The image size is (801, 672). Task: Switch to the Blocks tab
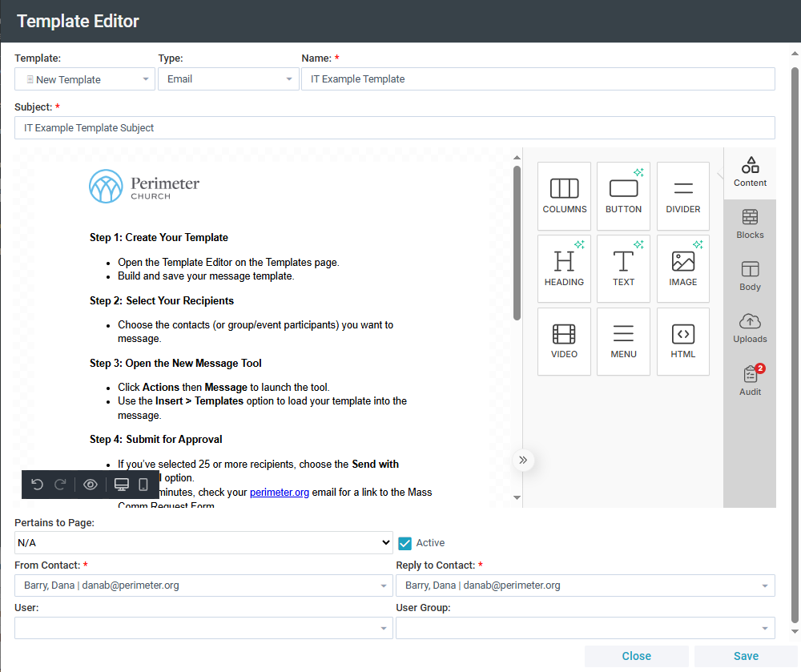point(750,223)
